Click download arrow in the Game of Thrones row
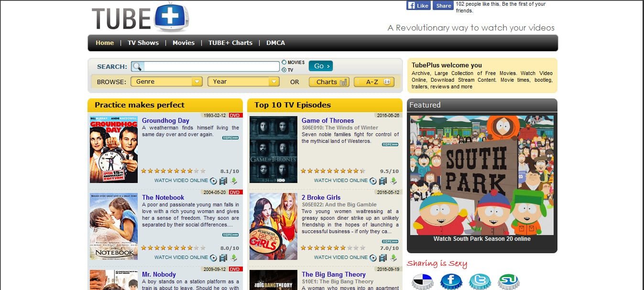The height and width of the screenshot is (290, 644). tap(393, 181)
